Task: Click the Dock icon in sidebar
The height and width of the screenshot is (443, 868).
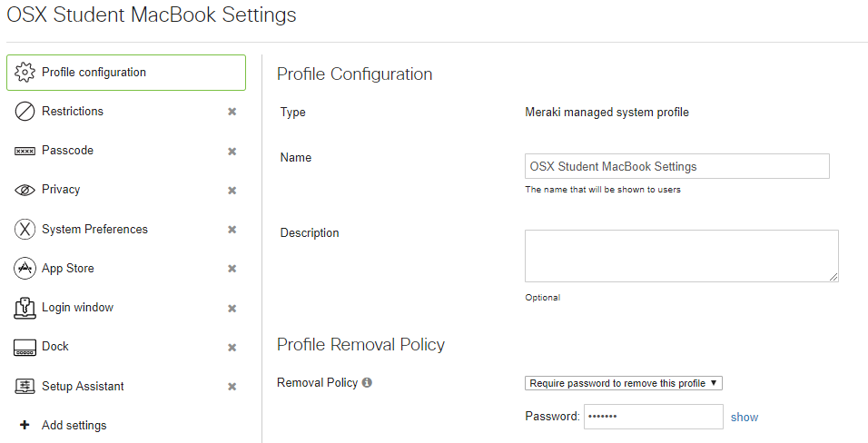Action: click(25, 348)
